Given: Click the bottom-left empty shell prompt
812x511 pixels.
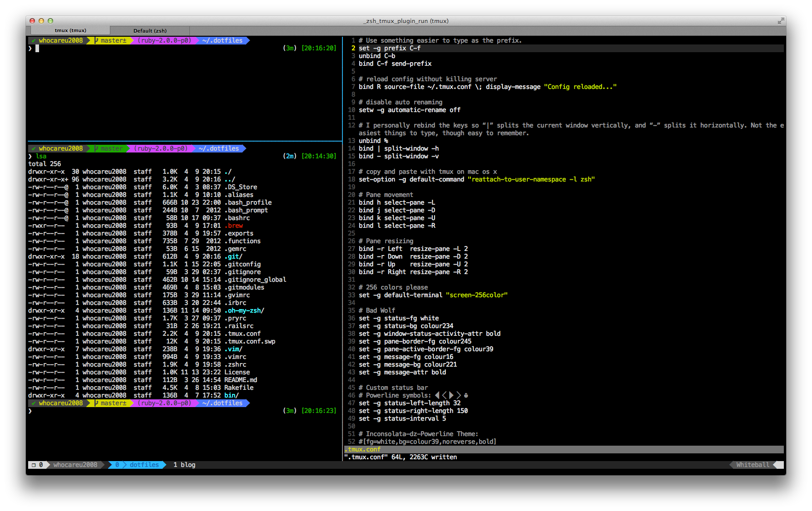Looking at the screenshot, I should pyautogui.click(x=30, y=411).
